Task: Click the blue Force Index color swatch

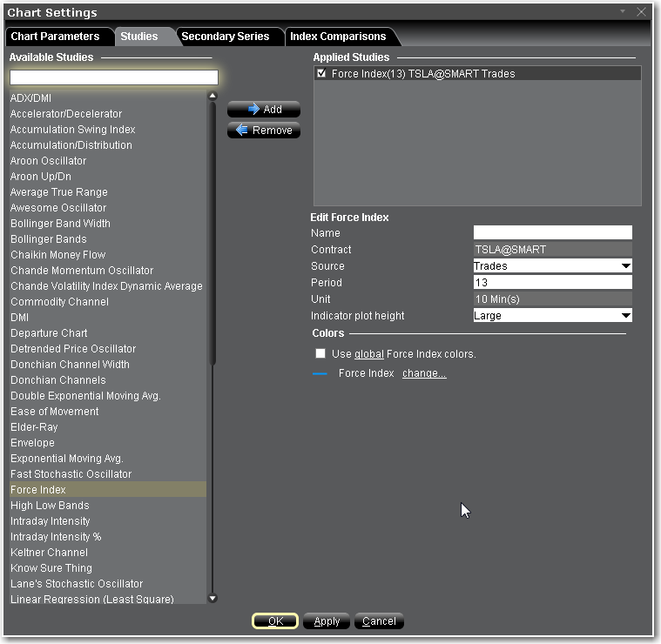Action: [320, 373]
